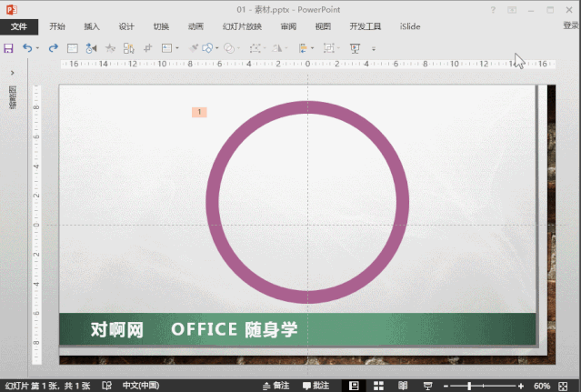
Task: Switch to the 切换 ribbon tab
Action: click(161, 26)
